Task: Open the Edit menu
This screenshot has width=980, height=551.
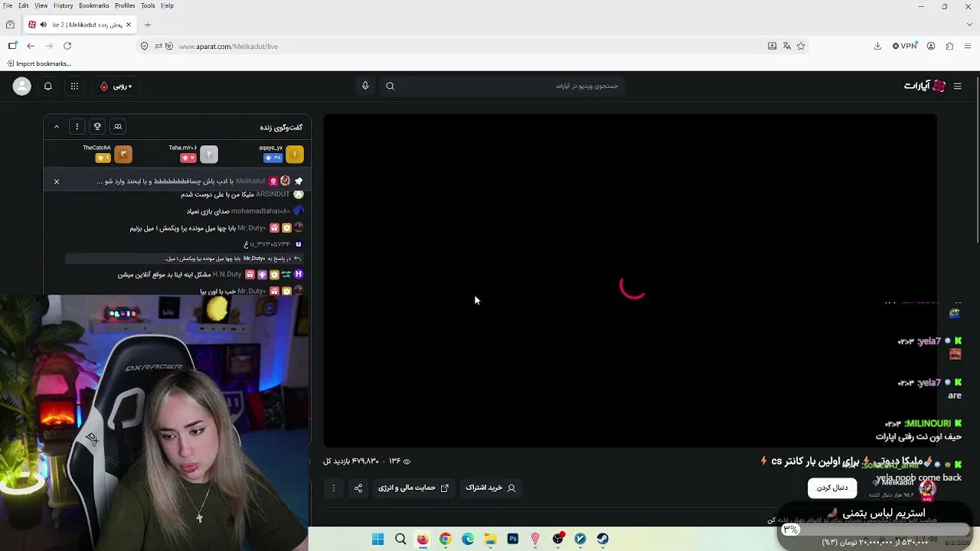Action: 24,5
